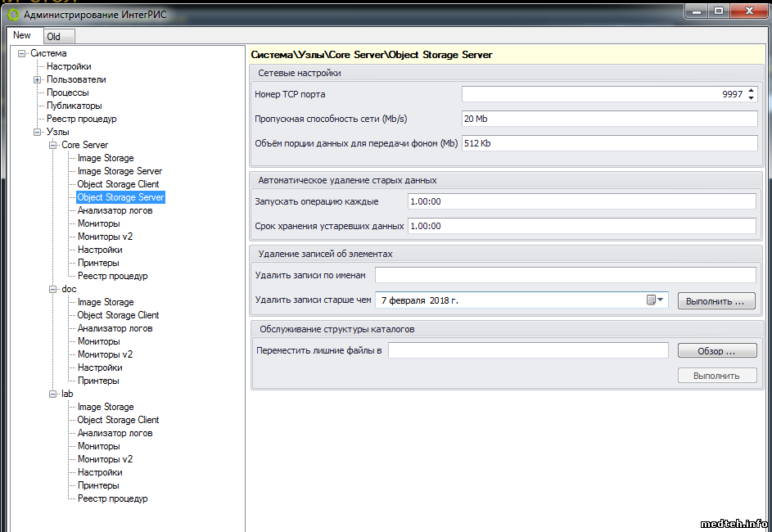Open Image Storage Server tree item

click(120, 172)
